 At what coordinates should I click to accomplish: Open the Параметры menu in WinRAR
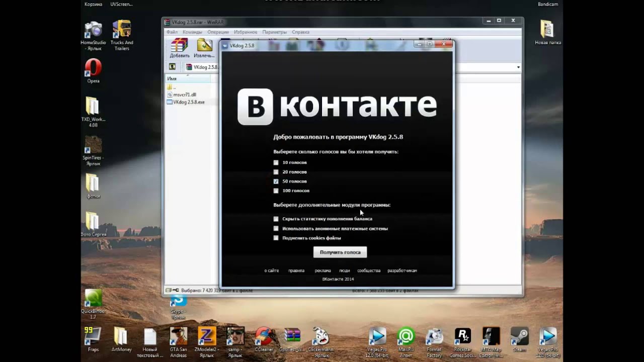pyautogui.click(x=275, y=32)
